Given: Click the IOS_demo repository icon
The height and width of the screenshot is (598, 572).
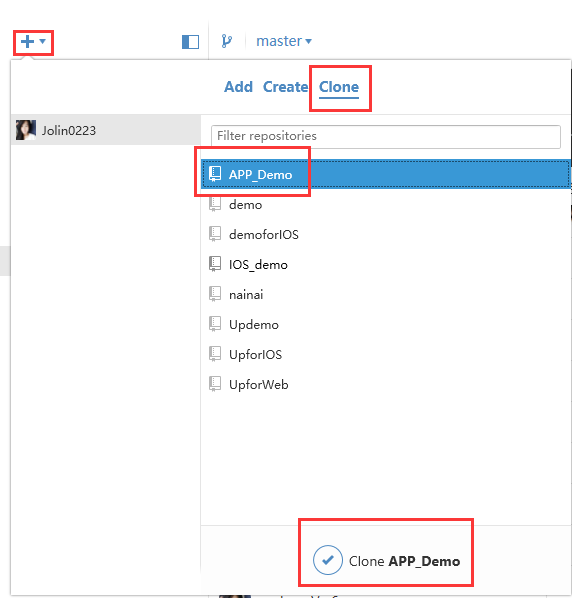Looking at the screenshot, I should click(x=215, y=264).
